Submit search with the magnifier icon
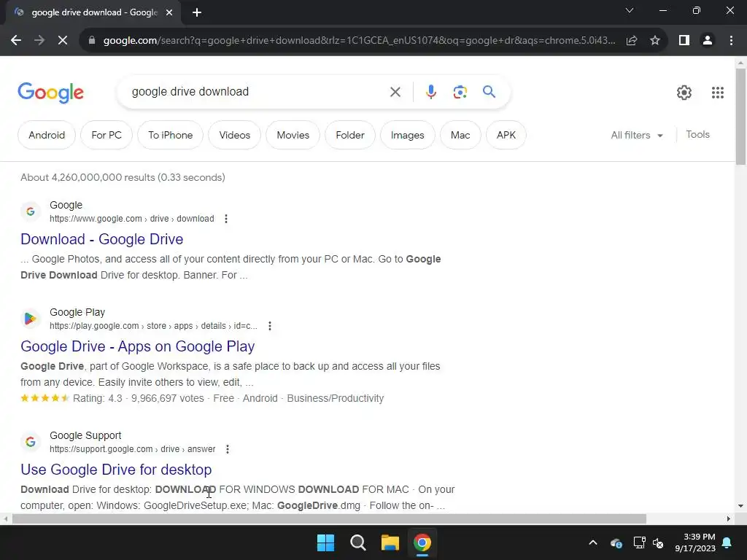This screenshot has height=560, width=747. pos(489,91)
